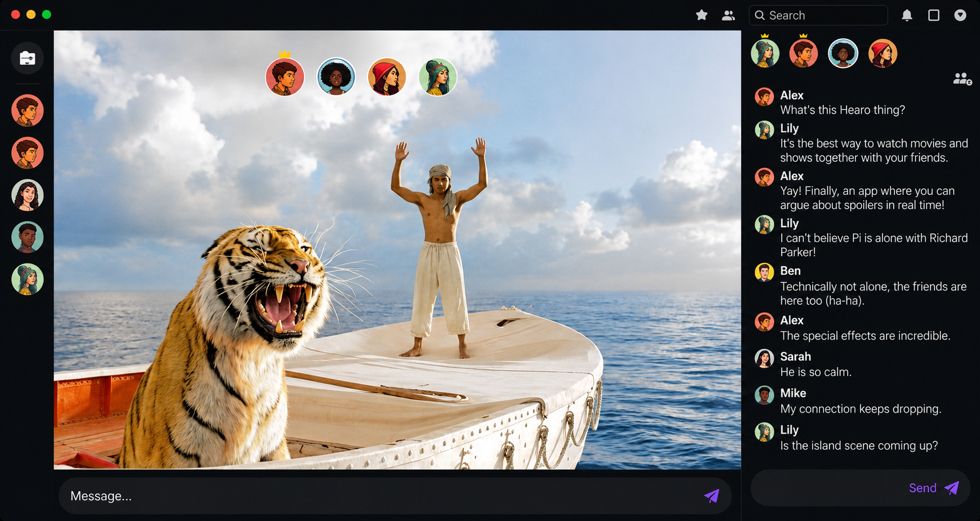Click the crowned boy avatar over the video
Image resolution: width=980 pixels, height=521 pixels.
pyautogui.click(x=285, y=76)
